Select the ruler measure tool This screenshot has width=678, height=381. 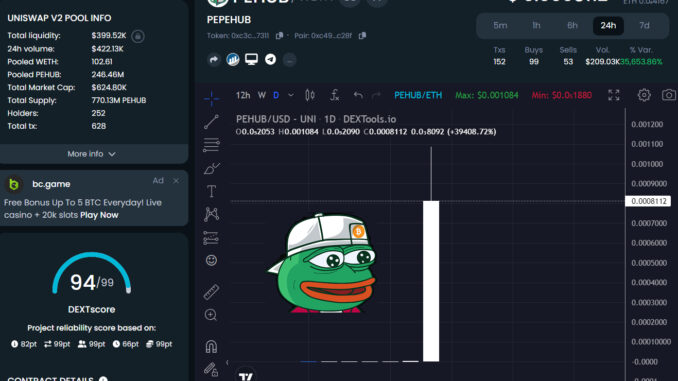click(x=211, y=292)
